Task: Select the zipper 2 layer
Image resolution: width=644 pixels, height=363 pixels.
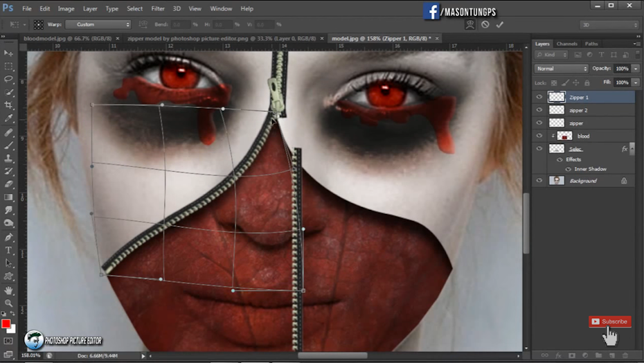Action: [578, 110]
